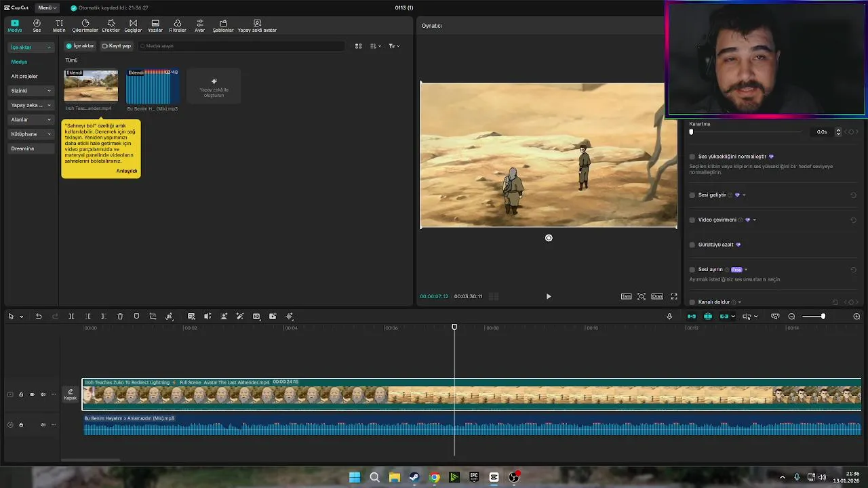Open Alt projeler in the sidebar
Viewport: 868px width, 488px height.
24,76
